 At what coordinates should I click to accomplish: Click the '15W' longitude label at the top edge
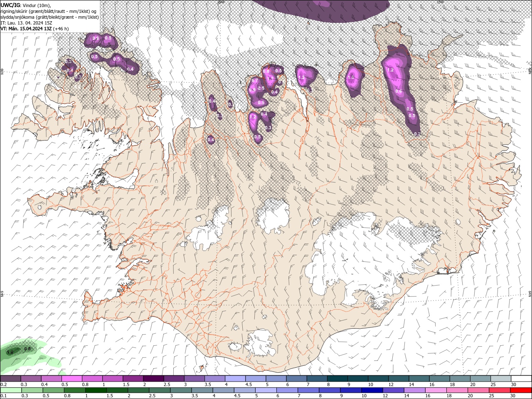(x=440, y=2)
